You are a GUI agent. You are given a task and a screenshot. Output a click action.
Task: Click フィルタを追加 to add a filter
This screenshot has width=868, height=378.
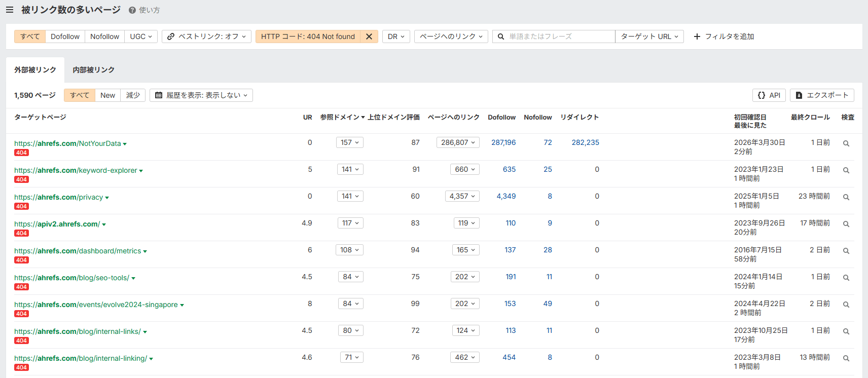coord(724,36)
